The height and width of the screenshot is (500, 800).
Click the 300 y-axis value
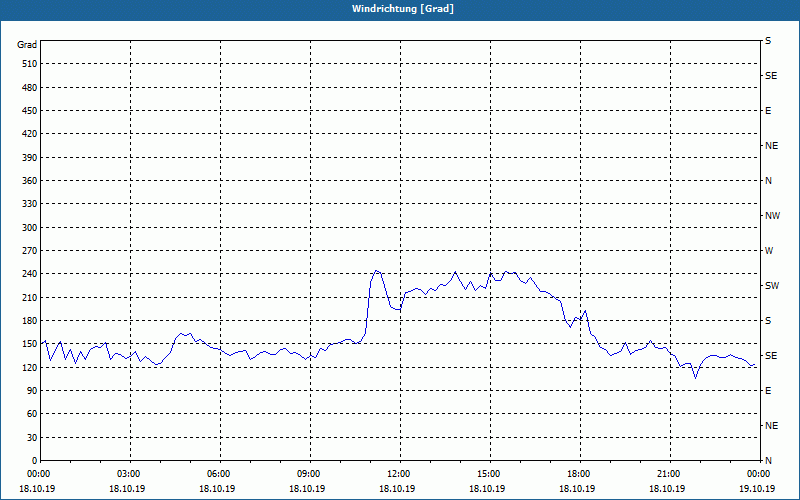coord(30,228)
